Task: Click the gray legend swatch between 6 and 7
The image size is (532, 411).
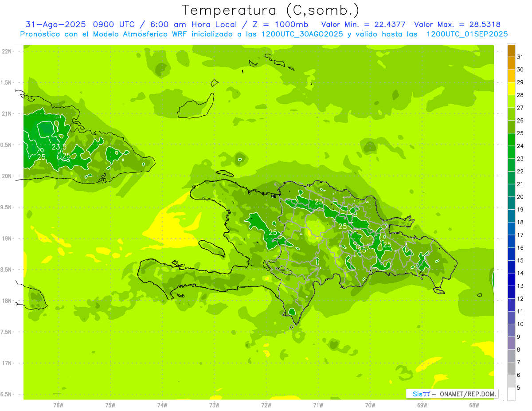Action: pyautogui.click(x=511, y=368)
